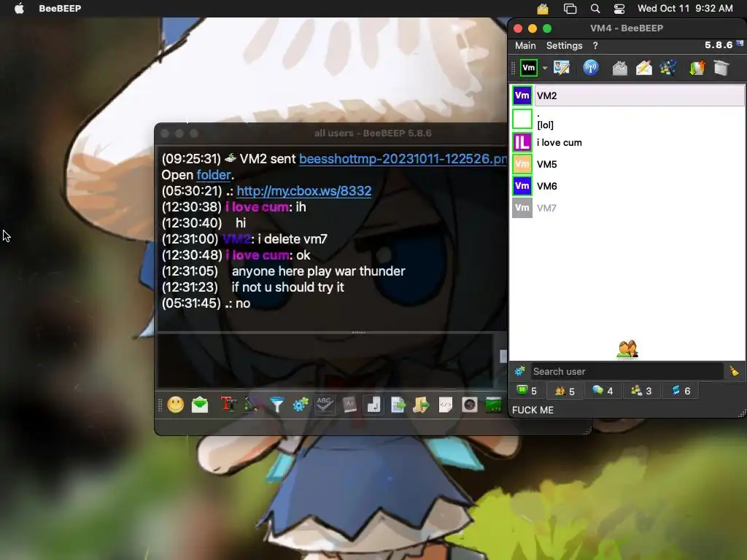
Task: Click the write message pencil envelope icon
Action: click(644, 68)
